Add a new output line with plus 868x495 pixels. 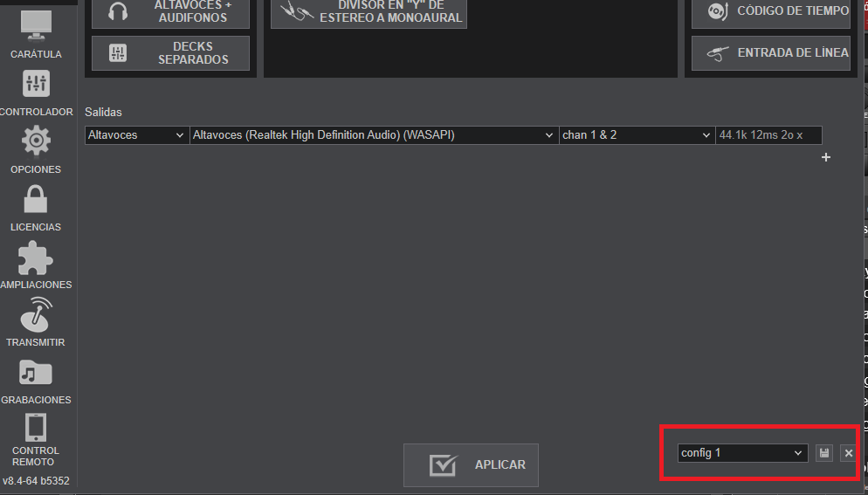coord(826,157)
